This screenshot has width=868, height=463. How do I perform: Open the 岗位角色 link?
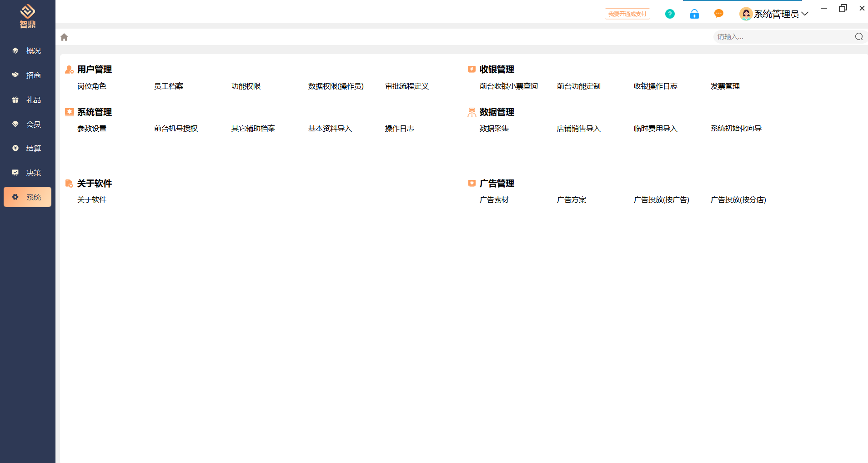point(92,86)
